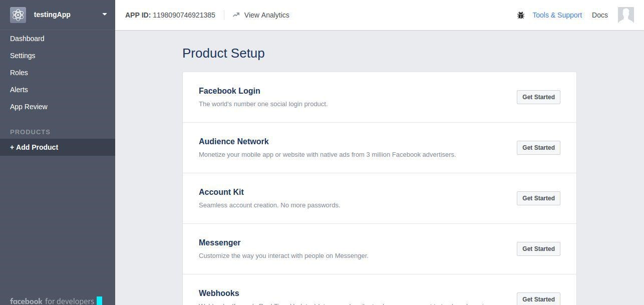Navigate to App Review
The width and height of the screenshot is (644, 305).
[29, 107]
